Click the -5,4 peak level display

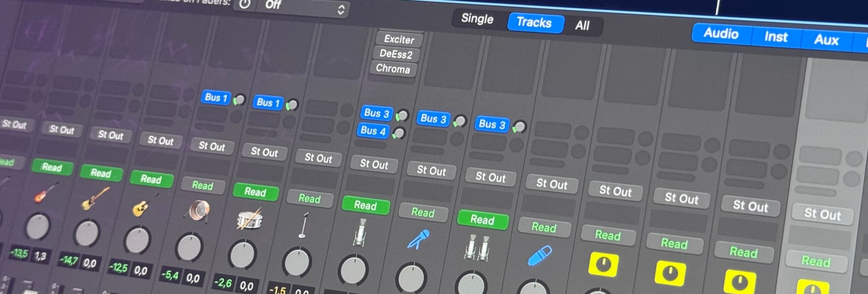[170, 275]
